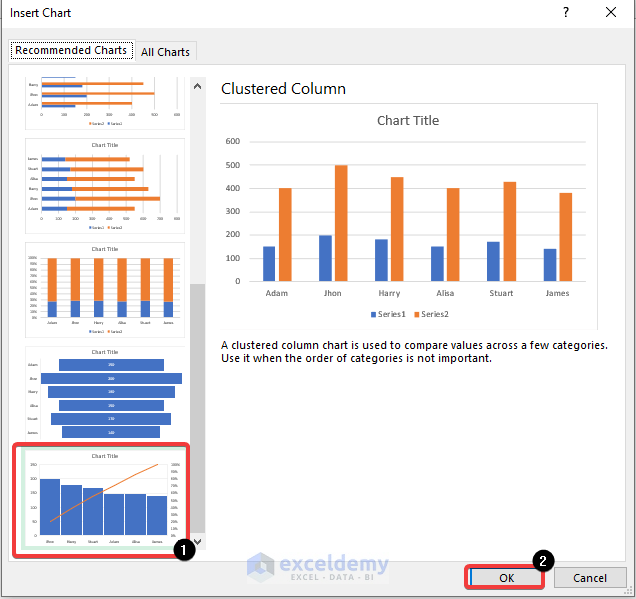Click the scroll down arrow in chart list
The width and height of the screenshot is (636, 599).
[198, 541]
